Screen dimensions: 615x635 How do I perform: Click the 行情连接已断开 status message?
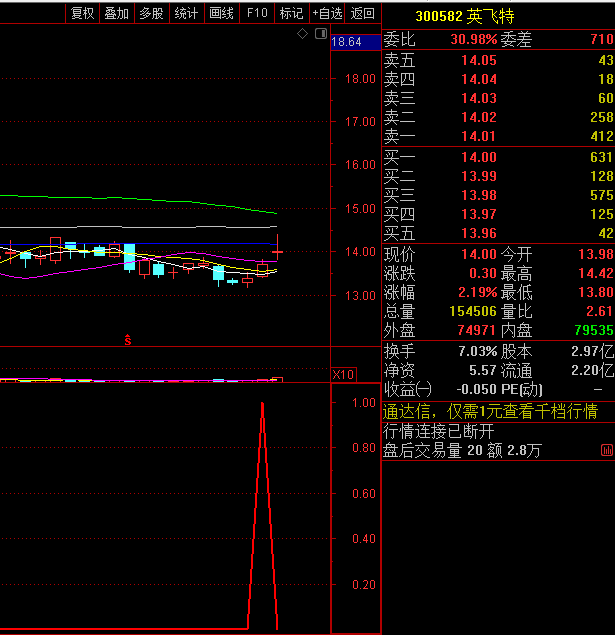tap(438, 431)
